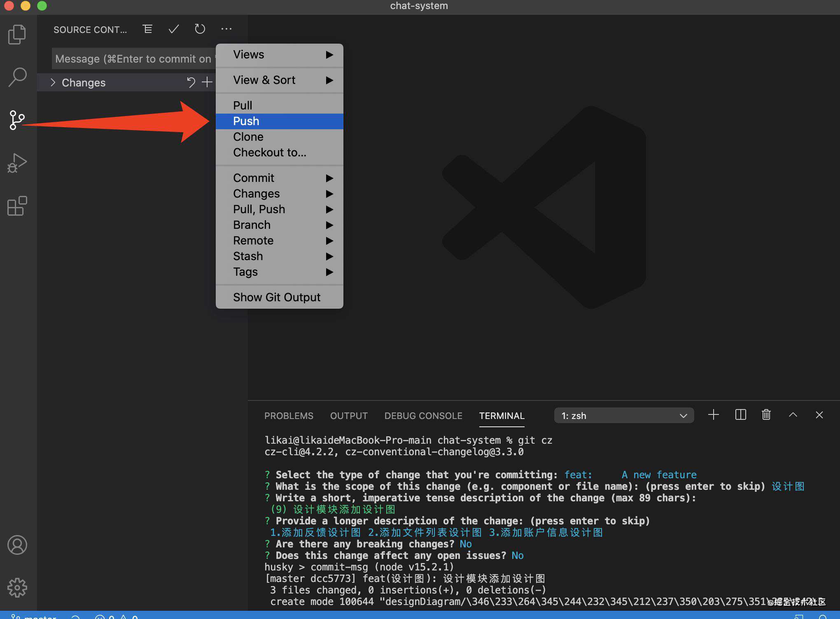Expand the Commit submenu
This screenshot has height=619, width=840.
[x=279, y=178]
